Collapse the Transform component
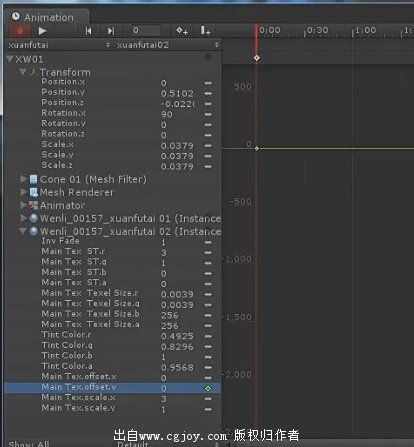The width and height of the screenshot is (414, 447). [23, 72]
